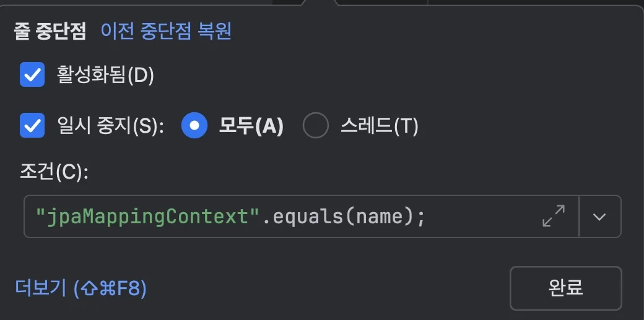Screen dimensions: 644x320
Task: Click the 스레드(T) label text
Action: (379, 126)
